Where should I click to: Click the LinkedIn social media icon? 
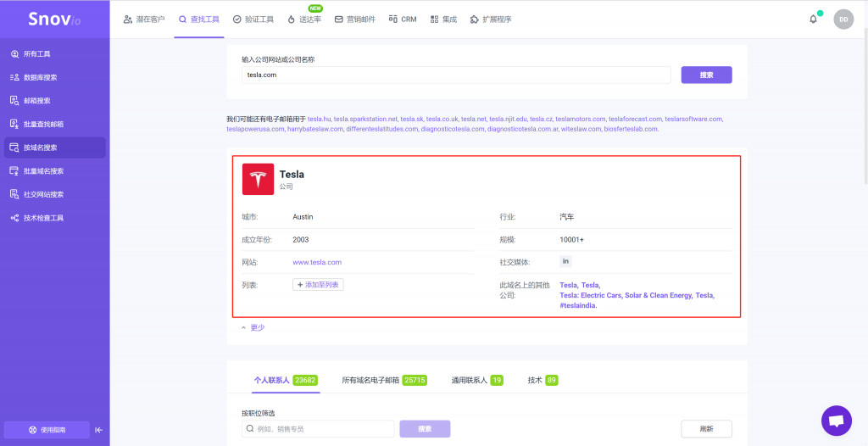tap(565, 261)
